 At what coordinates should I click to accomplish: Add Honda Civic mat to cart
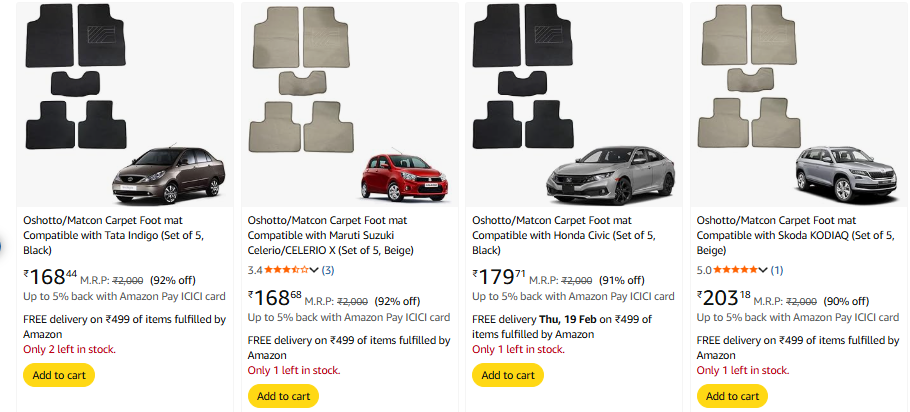click(x=508, y=375)
